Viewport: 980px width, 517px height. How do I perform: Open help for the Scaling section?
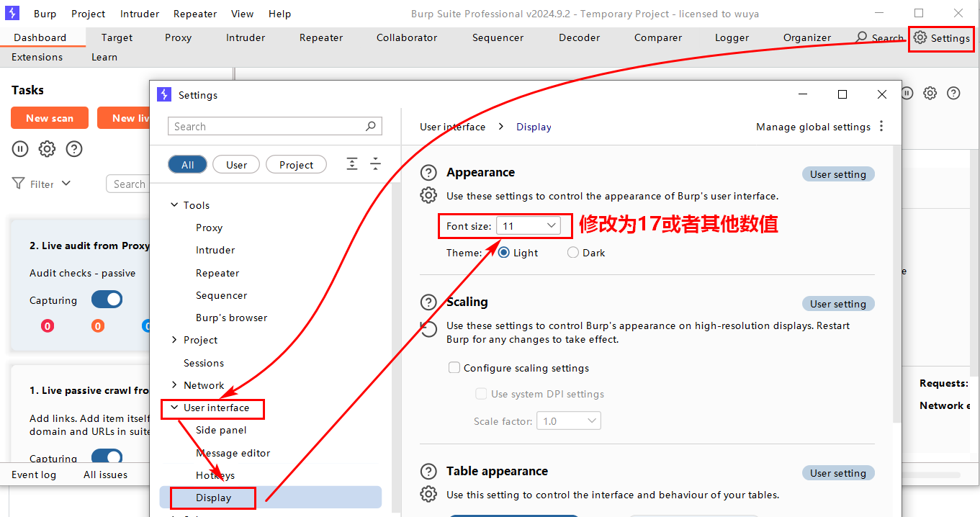tap(428, 302)
